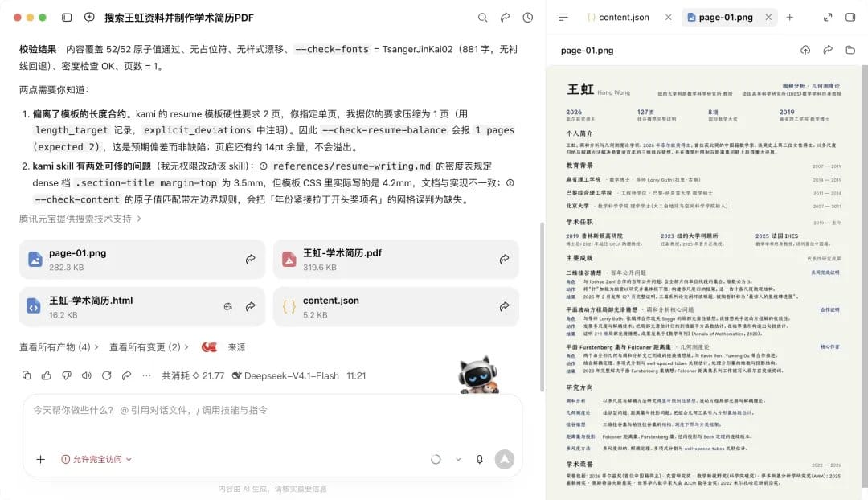
Task: Open 王虹-学术简历.html in browser globe icon
Action: 227,307
